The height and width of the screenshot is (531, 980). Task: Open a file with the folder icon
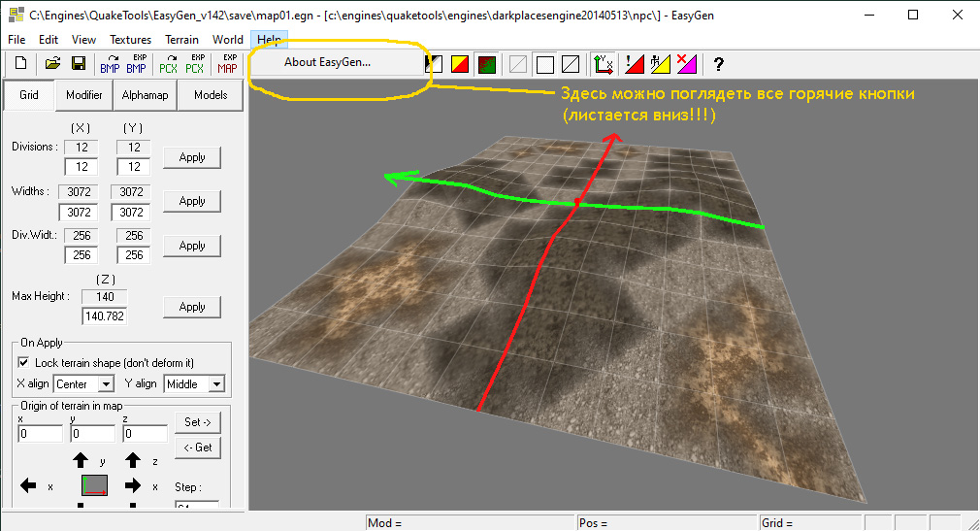[52, 64]
